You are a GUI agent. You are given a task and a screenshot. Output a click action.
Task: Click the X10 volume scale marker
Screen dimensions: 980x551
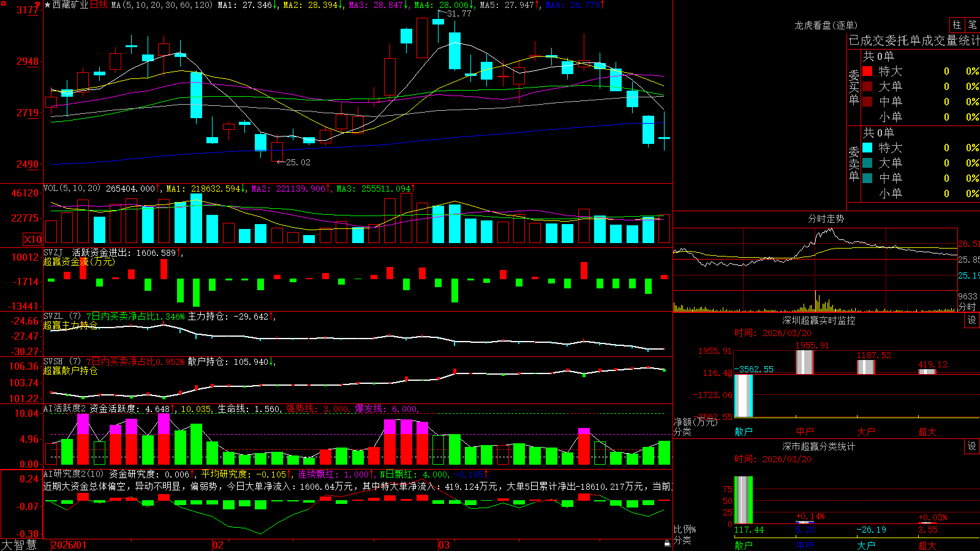[32, 239]
